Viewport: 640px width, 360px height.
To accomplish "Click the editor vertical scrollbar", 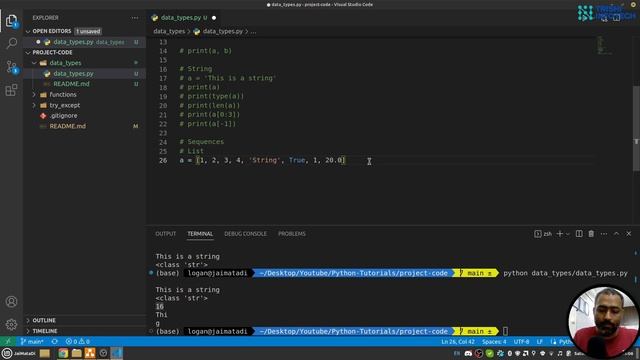I will coord(636,129).
